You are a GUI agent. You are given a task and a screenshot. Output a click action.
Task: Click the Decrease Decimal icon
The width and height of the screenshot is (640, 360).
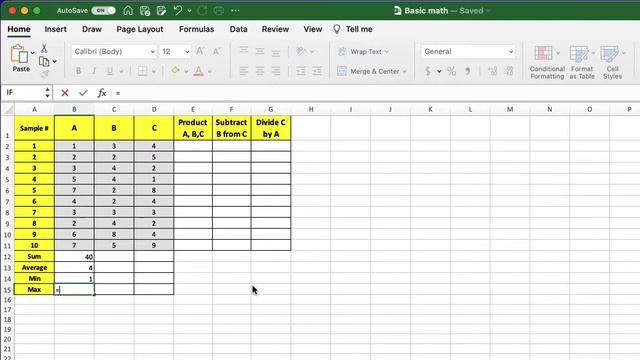pos(509,71)
